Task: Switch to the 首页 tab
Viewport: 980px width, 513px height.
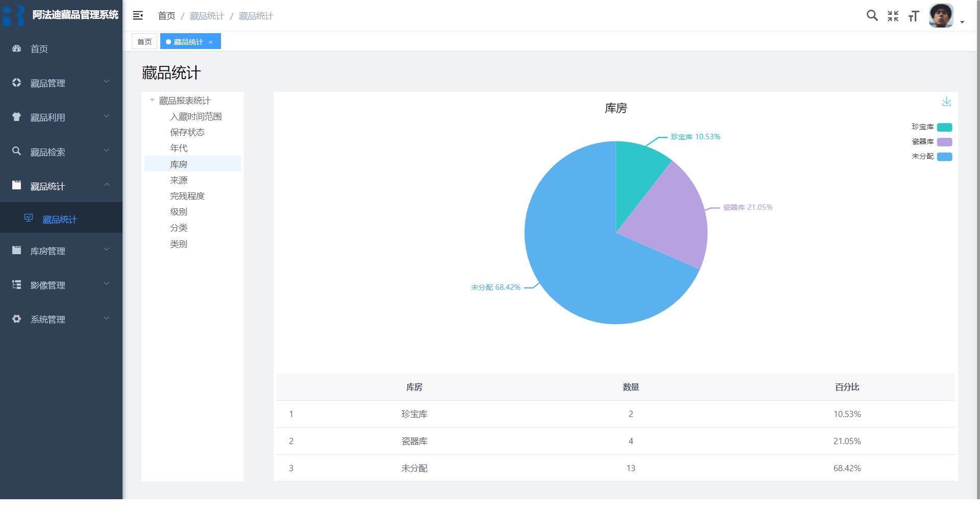Action: coord(144,42)
